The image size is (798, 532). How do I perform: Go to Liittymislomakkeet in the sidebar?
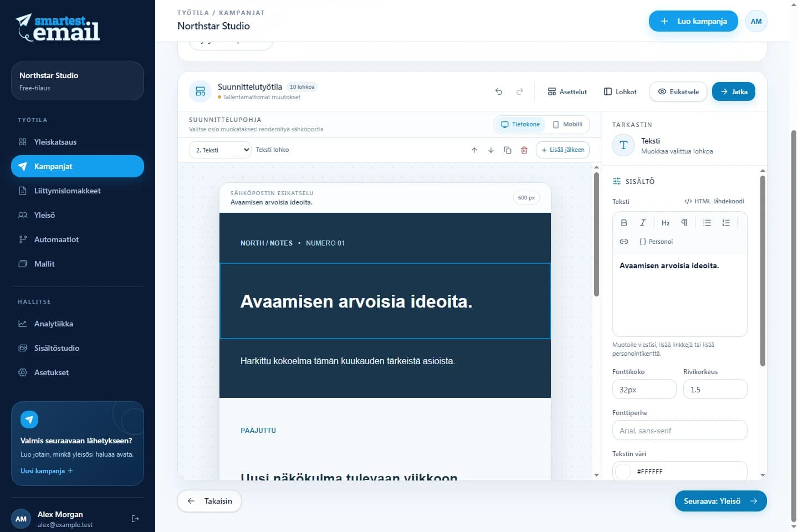[x=78, y=191]
